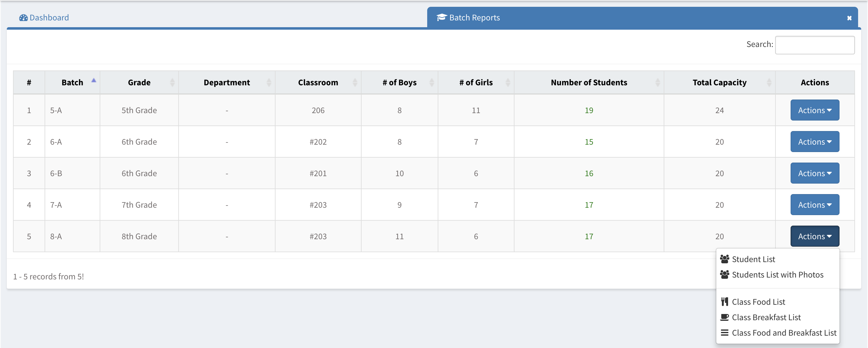Click the Dashboard gauge icon
This screenshot has height=348, width=868.
click(x=23, y=18)
